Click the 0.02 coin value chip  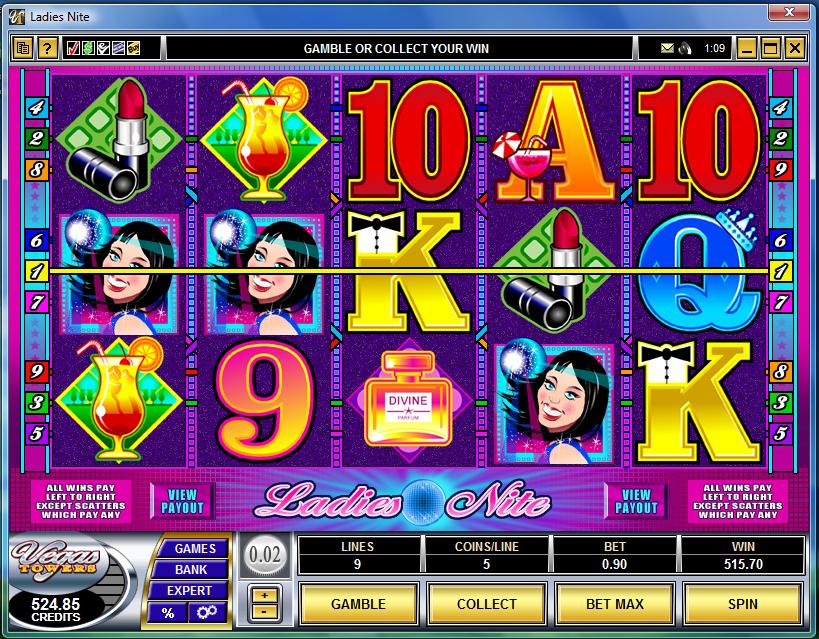coord(264,555)
